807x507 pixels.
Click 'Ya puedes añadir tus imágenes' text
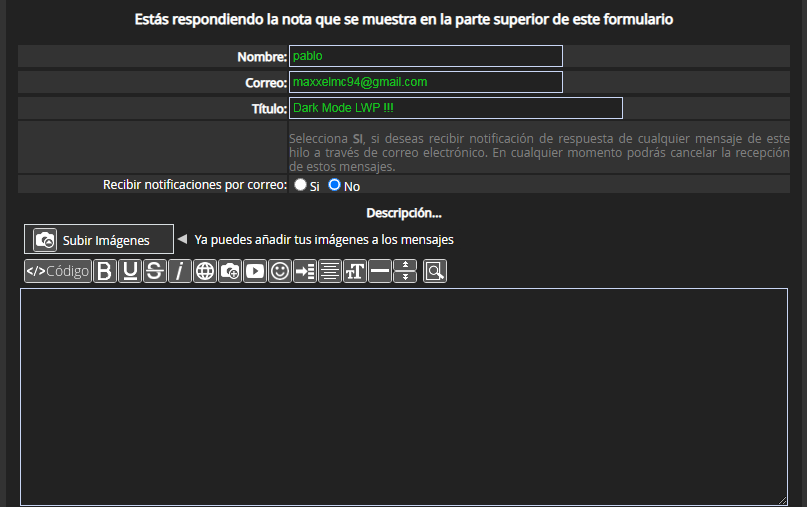tap(324, 240)
